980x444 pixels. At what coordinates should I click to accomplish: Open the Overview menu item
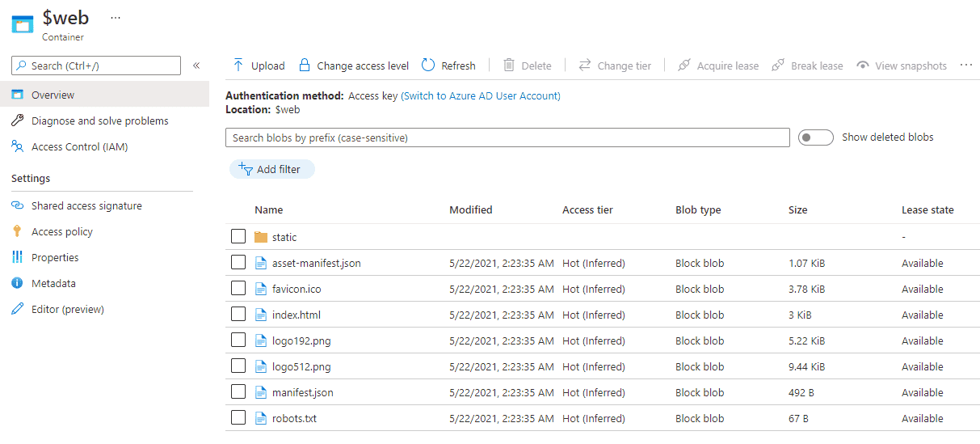click(x=104, y=95)
